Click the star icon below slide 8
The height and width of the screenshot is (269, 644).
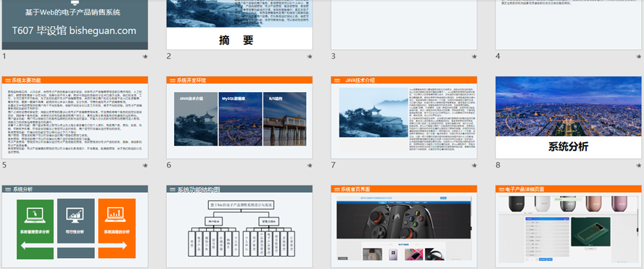(x=639, y=165)
